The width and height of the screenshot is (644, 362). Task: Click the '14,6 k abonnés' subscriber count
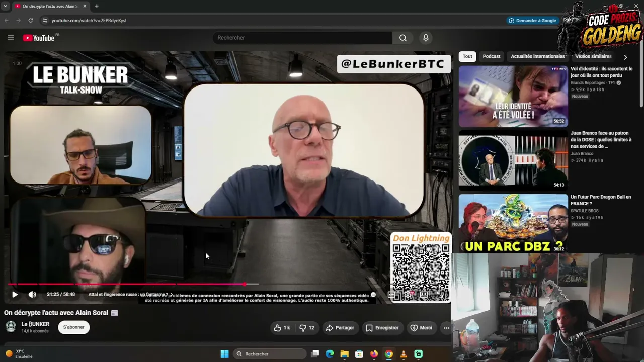pyautogui.click(x=35, y=331)
